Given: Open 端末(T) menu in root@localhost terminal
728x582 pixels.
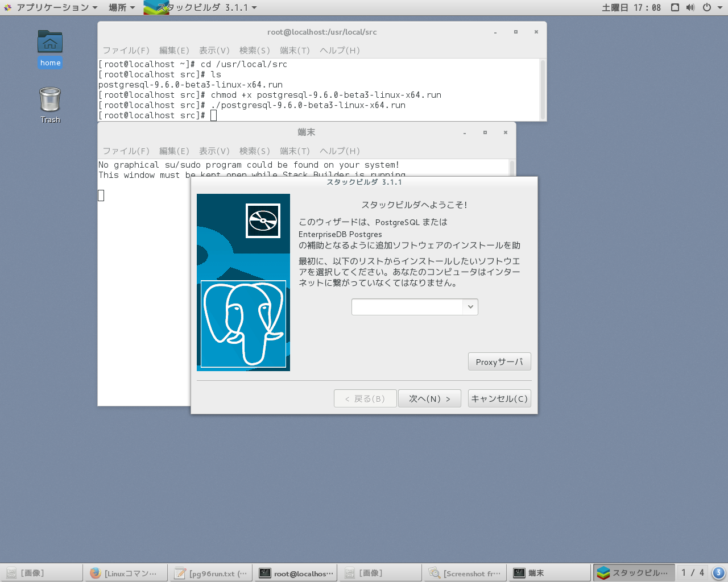Looking at the screenshot, I should [x=295, y=51].
